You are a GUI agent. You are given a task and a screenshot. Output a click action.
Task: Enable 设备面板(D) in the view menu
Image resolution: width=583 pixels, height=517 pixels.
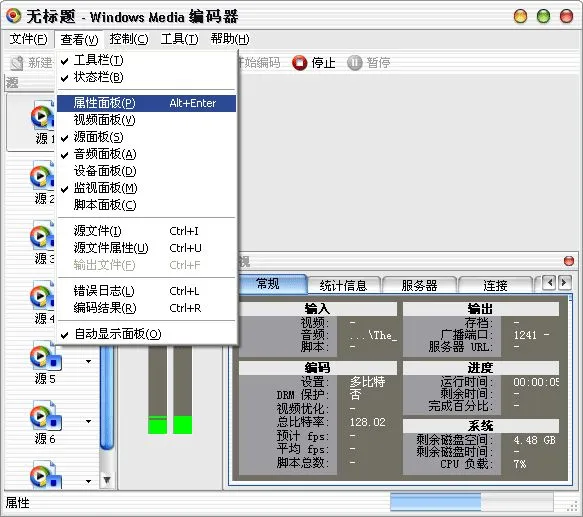tap(146, 171)
